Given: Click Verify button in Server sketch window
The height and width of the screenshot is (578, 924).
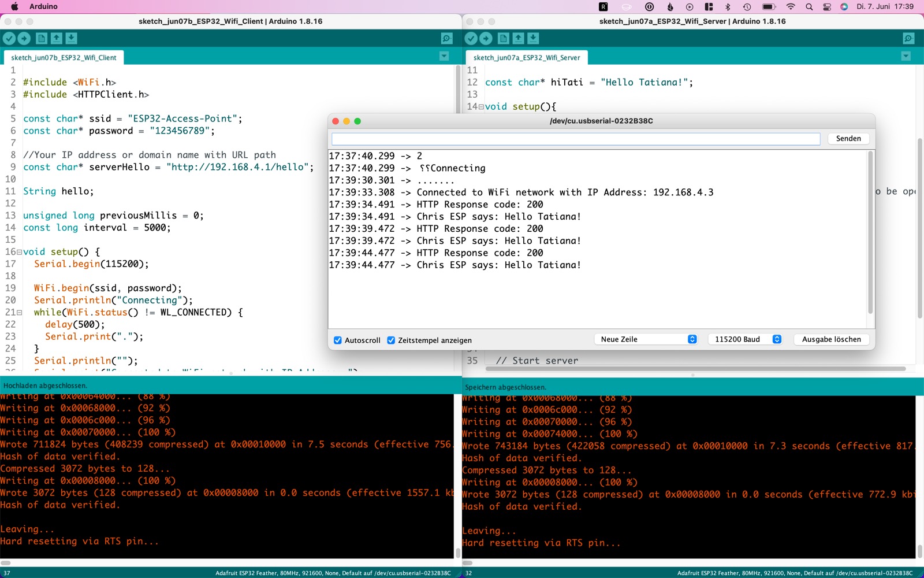Looking at the screenshot, I should 471,39.
